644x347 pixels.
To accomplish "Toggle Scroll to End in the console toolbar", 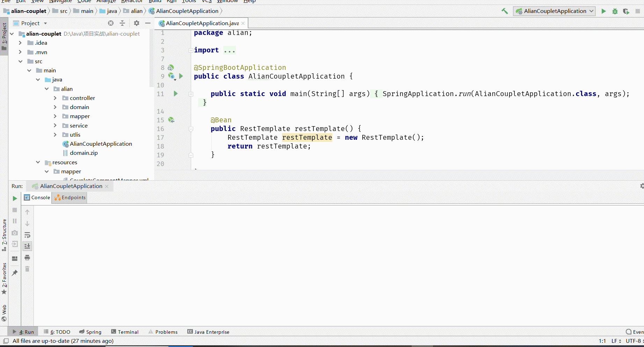I will (x=27, y=246).
